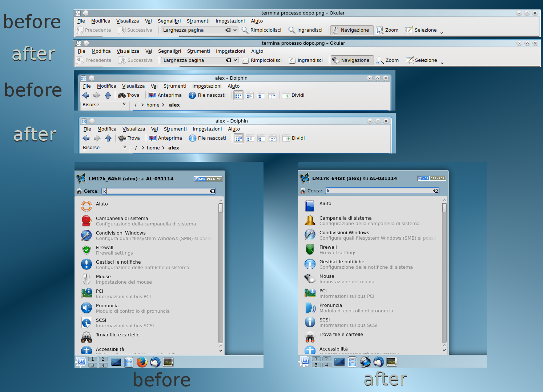Click the up arrow in the 'after' Dolphin toolbar
Viewport: 543px width, 392px height.
tap(108, 138)
